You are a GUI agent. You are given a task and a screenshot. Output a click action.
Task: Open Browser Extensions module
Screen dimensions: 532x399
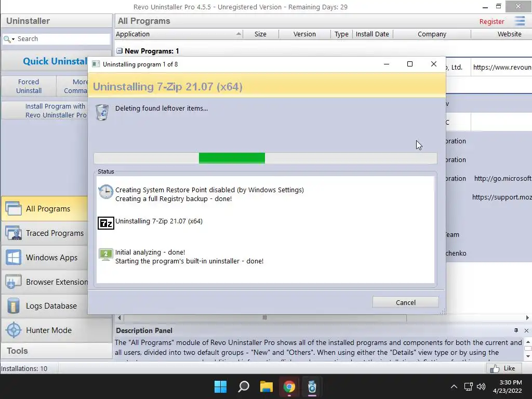tap(45, 282)
